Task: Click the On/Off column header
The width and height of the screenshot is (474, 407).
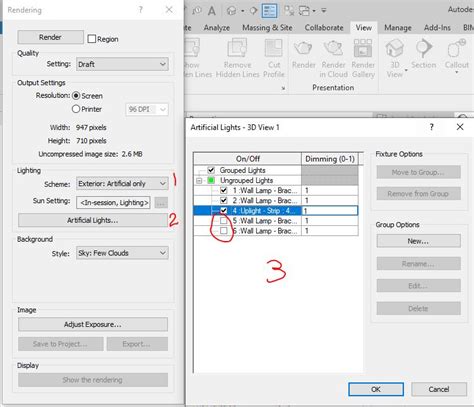Action: pos(248,159)
